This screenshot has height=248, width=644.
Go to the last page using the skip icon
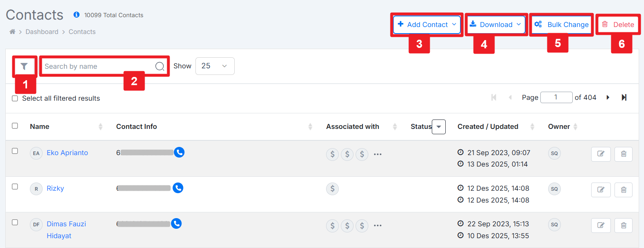coord(624,97)
